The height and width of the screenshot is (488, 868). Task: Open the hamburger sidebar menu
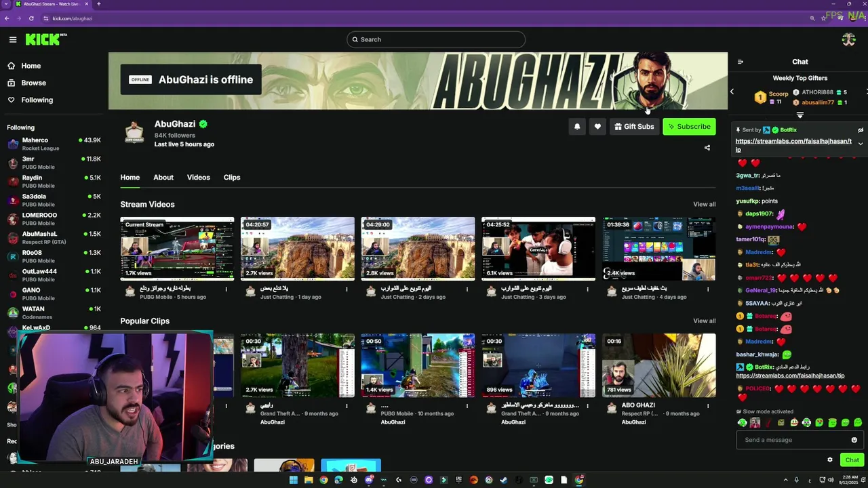tap(13, 39)
